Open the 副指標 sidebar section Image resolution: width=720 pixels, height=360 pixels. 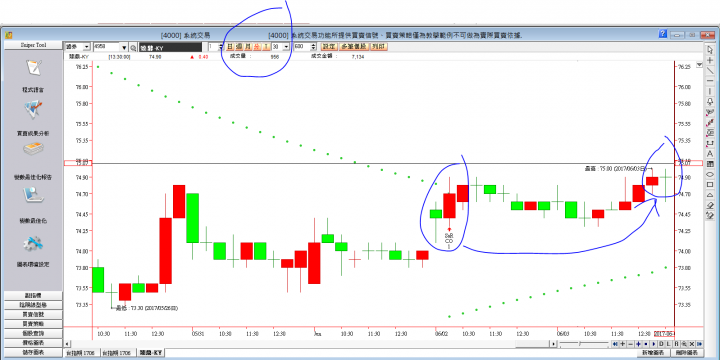[33, 295]
